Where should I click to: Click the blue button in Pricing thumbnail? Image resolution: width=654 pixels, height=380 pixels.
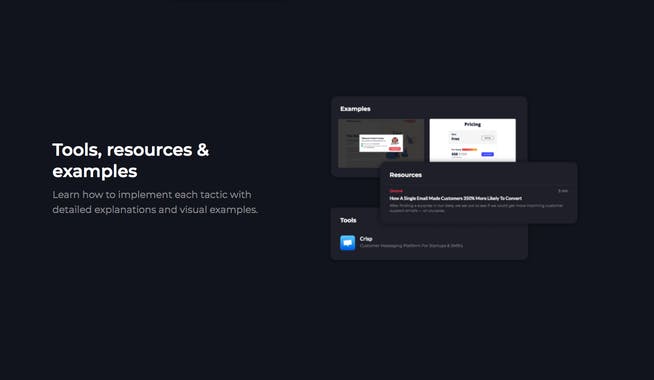tap(488, 154)
